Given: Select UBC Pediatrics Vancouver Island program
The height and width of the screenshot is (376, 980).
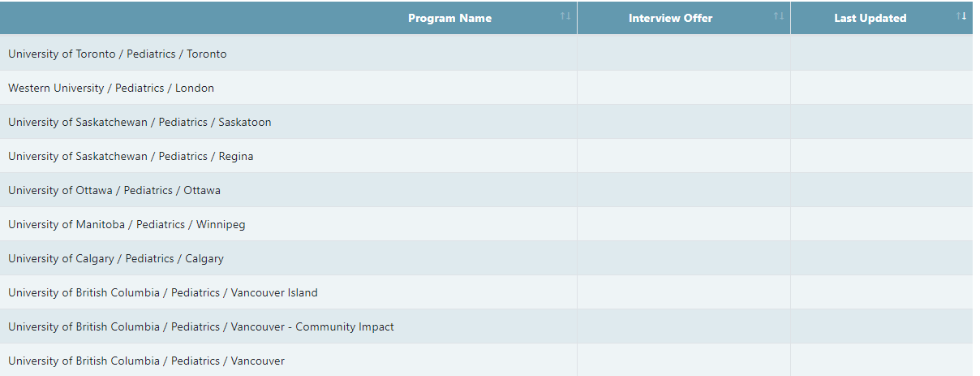Looking at the screenshot, I should pyautogui.click(x=163, y=292).
